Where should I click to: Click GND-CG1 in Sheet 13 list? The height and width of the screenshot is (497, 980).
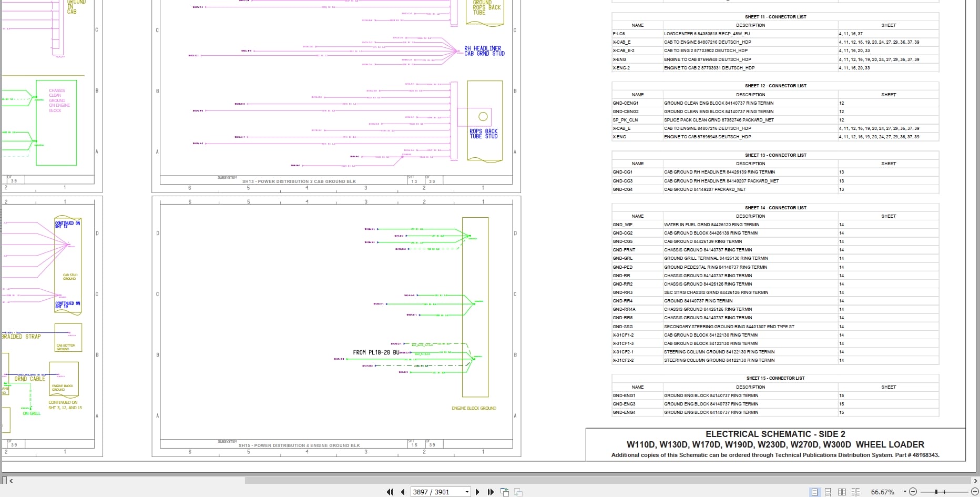click(622, 172)
